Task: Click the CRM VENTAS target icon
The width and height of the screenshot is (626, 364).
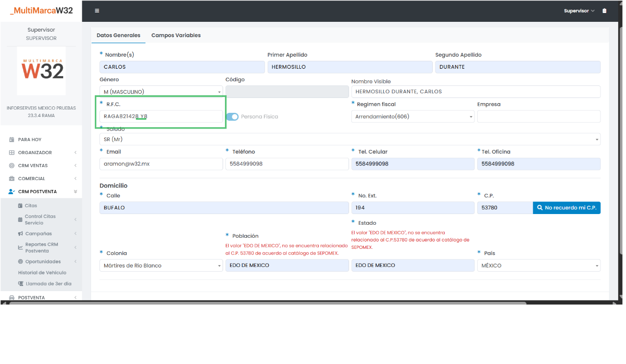Action: [x=12, y=166]
